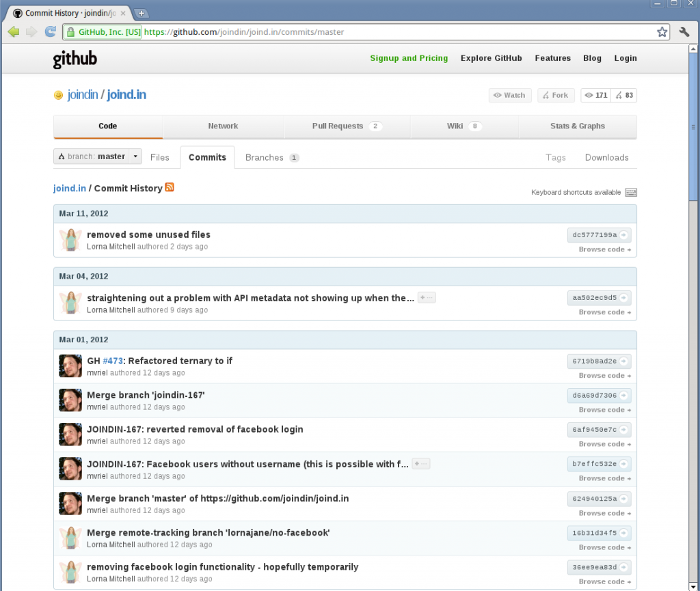Open 'reverted removal of facebook login' commit

coord(195,429)
